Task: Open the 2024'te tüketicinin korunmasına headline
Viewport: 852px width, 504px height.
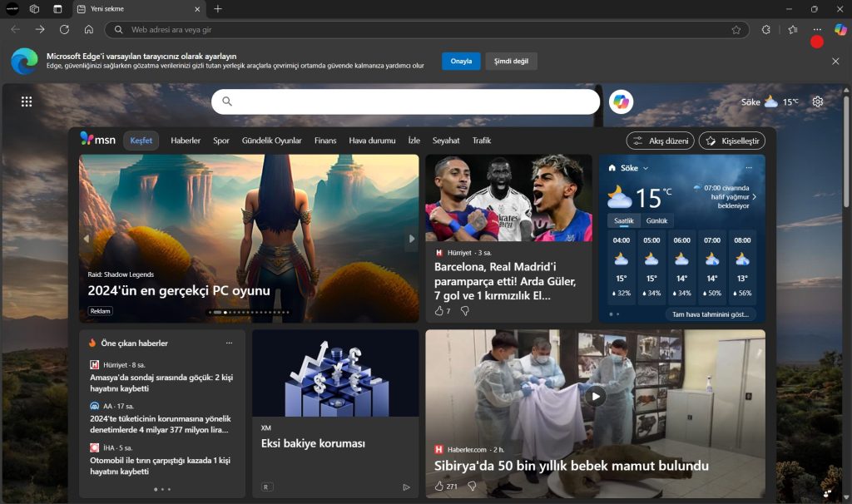Action: (161, 424)
